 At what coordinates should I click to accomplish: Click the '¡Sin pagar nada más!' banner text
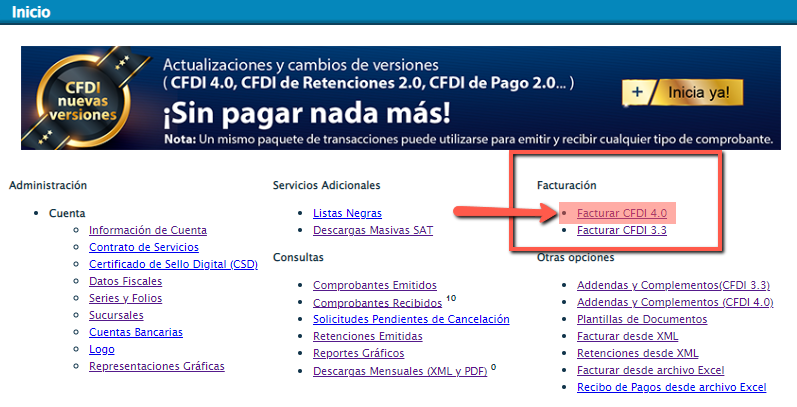tap(306, 114)
